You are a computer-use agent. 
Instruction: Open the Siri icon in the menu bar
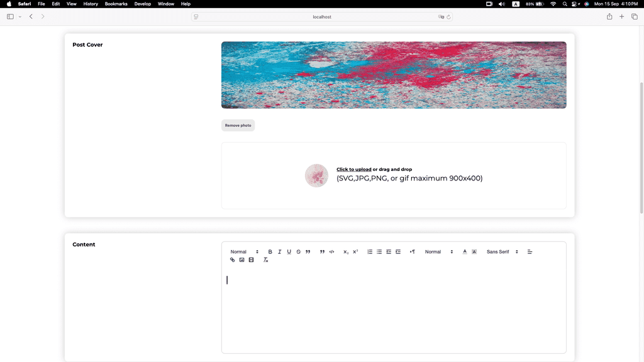(587, 4)
